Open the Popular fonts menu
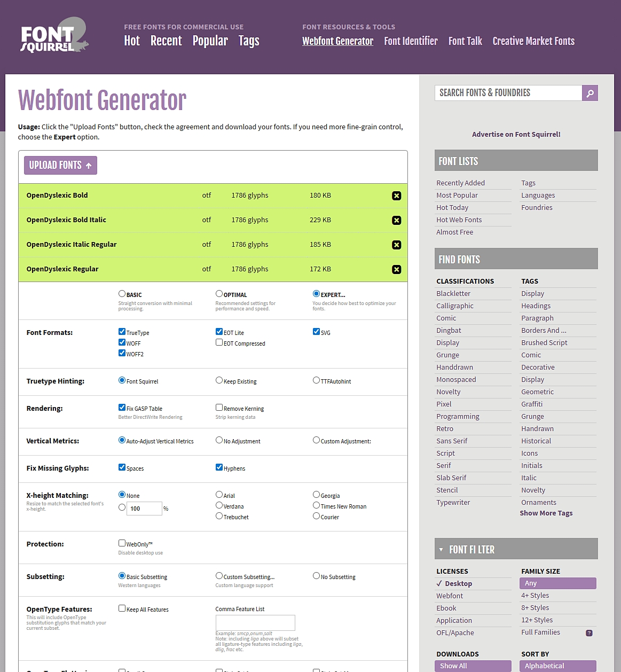Screen dimensions: 621x672 coord(210,41)
